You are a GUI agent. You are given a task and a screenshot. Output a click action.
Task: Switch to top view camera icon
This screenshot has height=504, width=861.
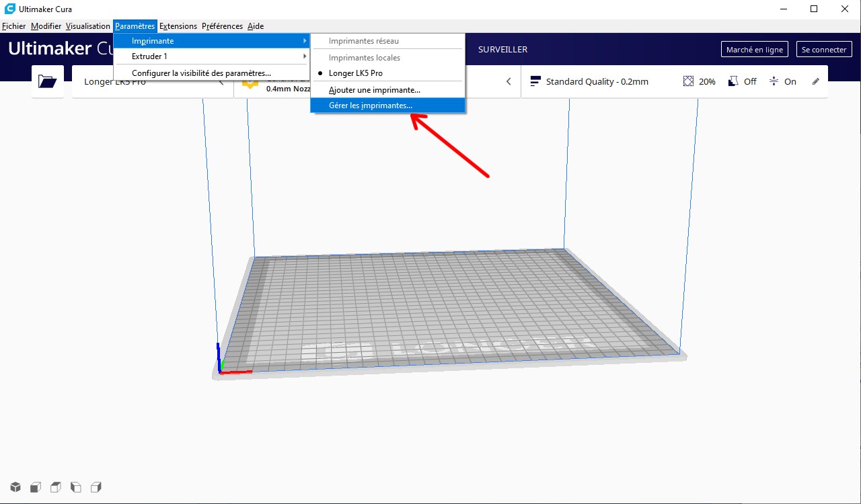[56, 487]
